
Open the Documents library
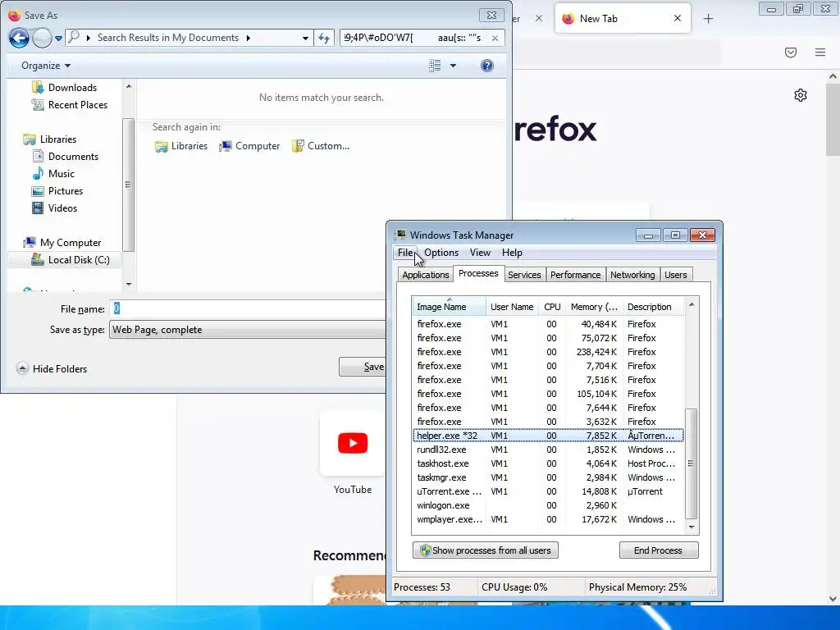pos(73,157)
